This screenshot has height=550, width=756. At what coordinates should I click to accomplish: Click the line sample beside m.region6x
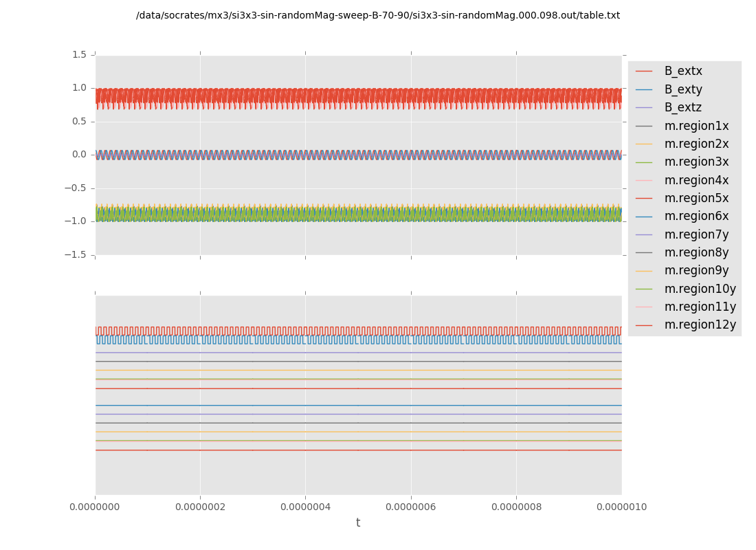click(644, 217)
